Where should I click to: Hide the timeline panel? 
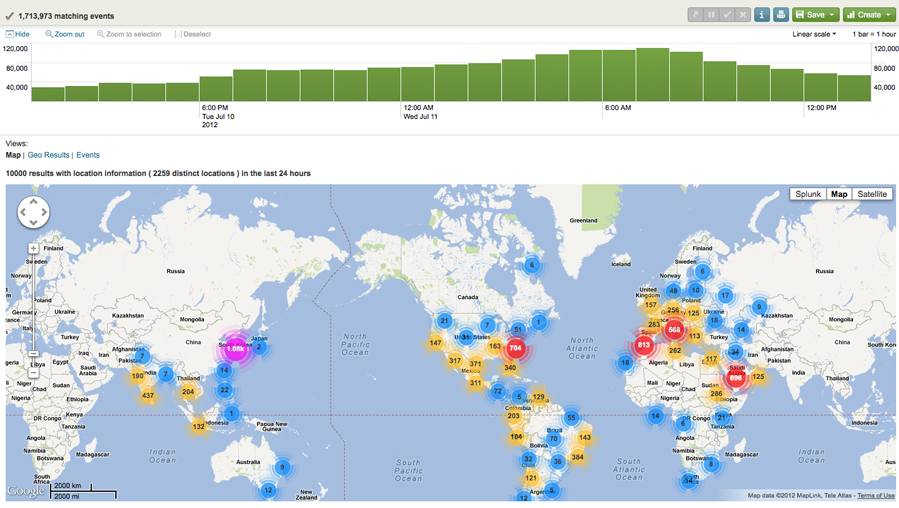[18, 34]
